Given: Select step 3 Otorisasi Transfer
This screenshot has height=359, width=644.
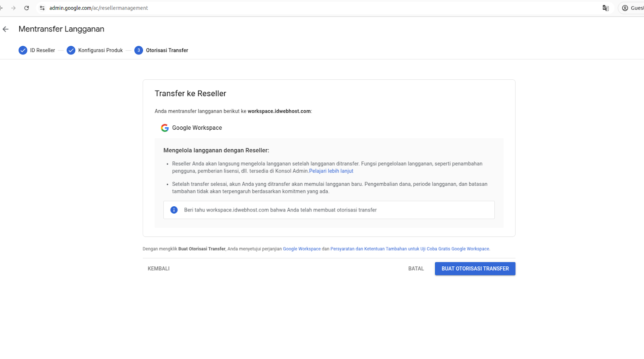Looking at the screenshot, I should coord(167,50).
